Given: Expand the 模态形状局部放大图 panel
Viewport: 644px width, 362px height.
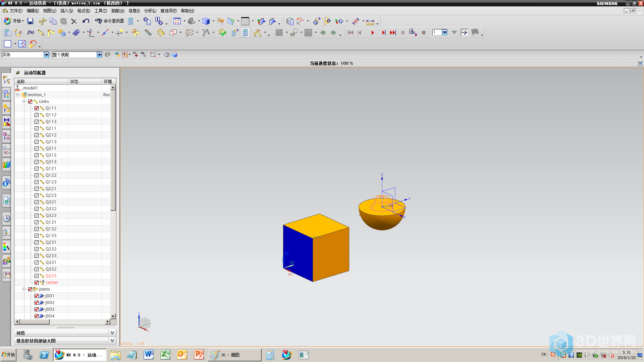Looking at the screenshot, I should (x=112, y=341).
